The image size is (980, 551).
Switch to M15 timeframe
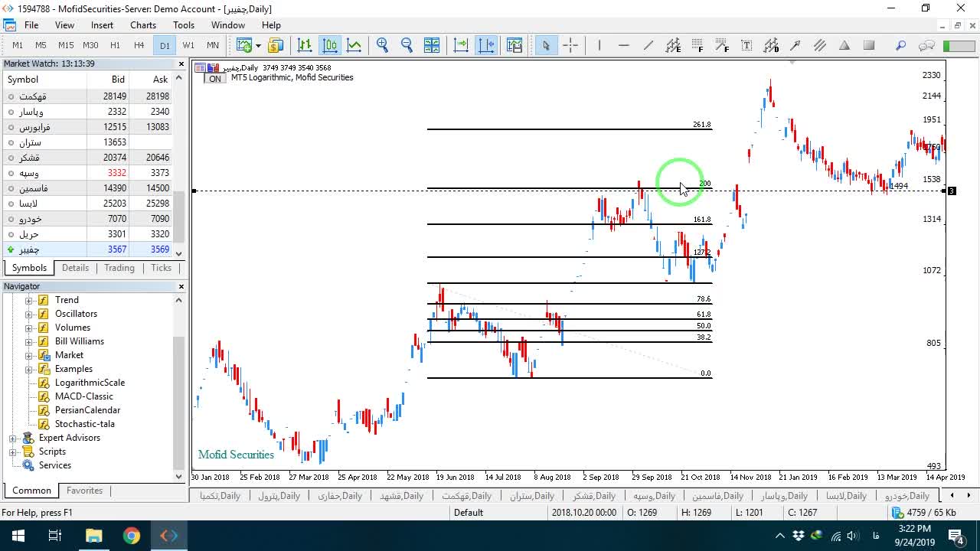pyautogui.click(x=66, y=45)
